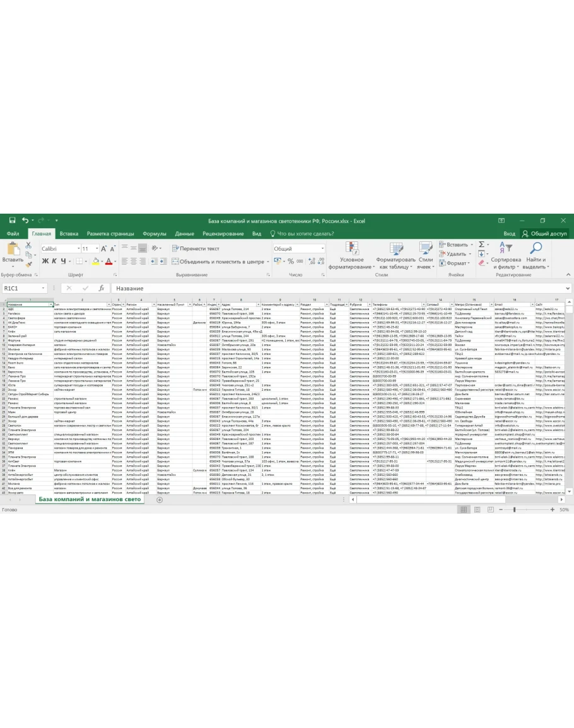Toggle italic (К) formatting

coord(54,262)
